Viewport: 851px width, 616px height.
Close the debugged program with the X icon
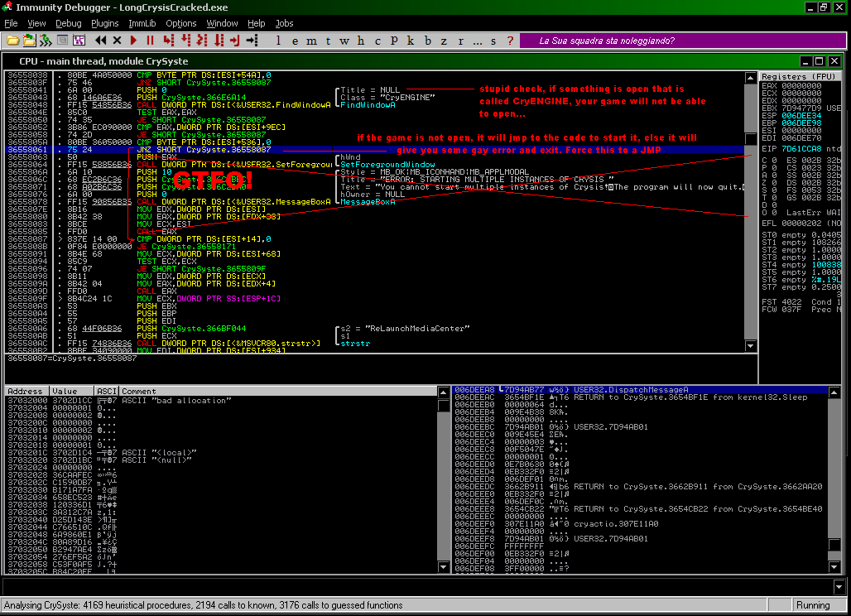pos(117,41)
